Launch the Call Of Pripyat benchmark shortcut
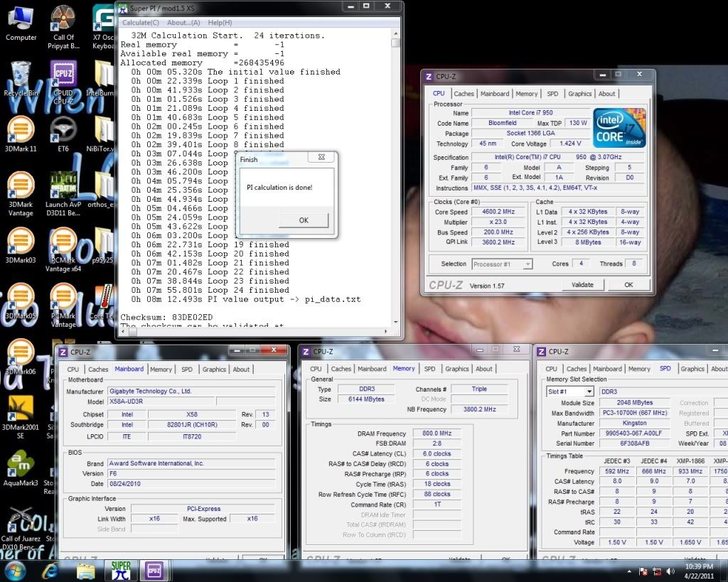 [x=63, y=27]
